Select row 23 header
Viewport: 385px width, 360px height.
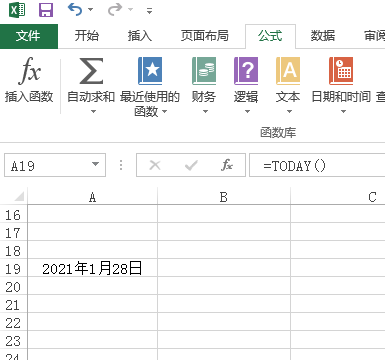click(13, 341)
